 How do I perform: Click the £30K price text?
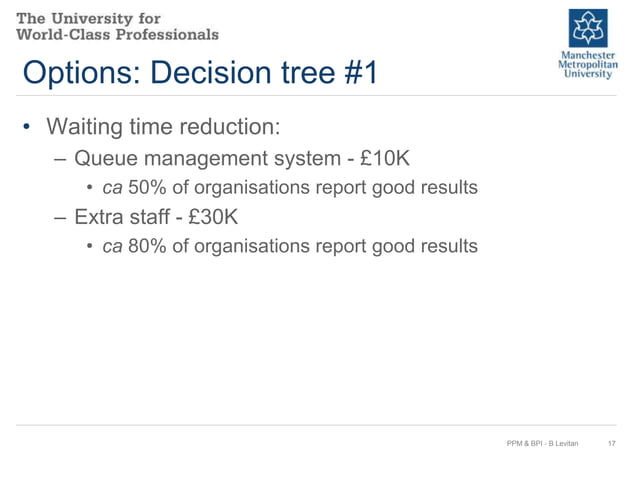pyautogui.click(x=213, y=216)
